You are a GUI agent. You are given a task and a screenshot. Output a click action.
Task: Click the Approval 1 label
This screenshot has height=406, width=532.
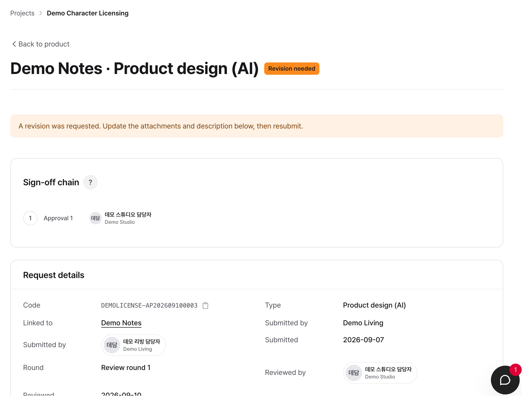point(58,218)
